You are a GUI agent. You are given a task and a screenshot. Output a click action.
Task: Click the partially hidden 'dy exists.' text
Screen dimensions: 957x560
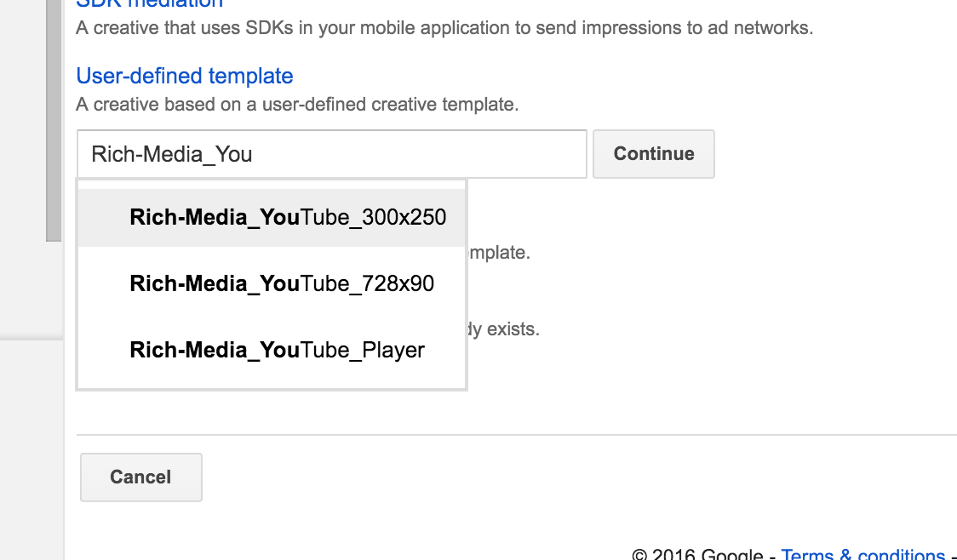pos(503,329)
